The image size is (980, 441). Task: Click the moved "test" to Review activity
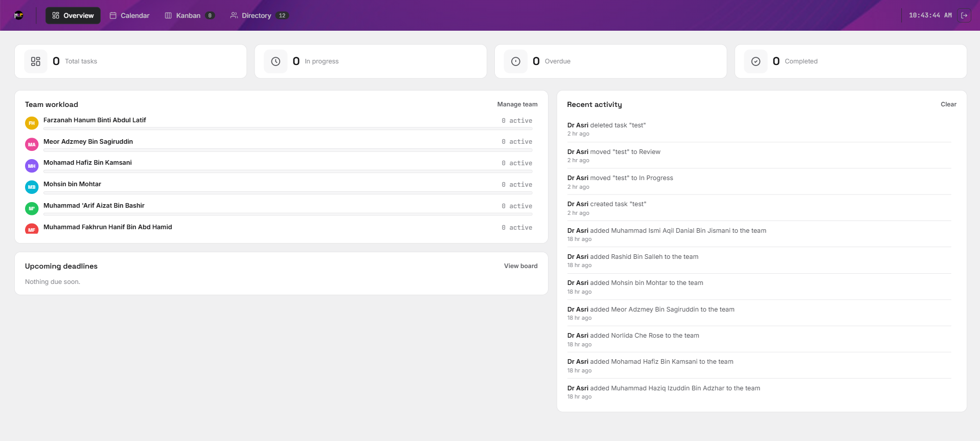759,156
